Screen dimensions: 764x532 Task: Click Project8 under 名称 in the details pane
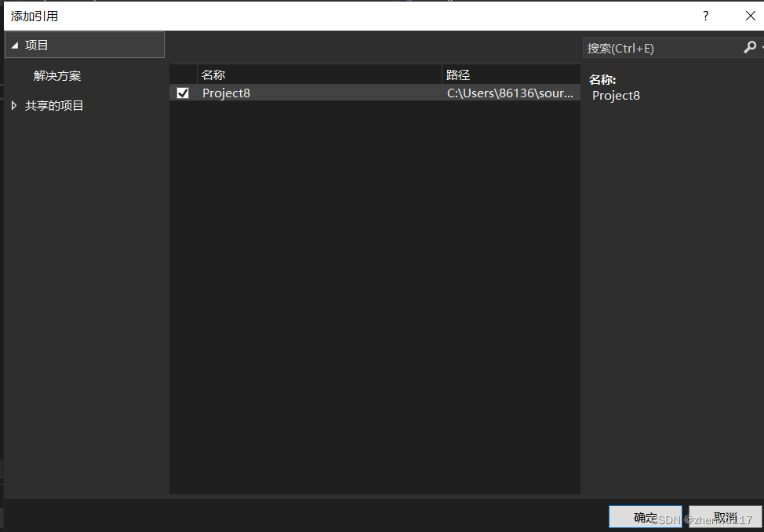click(x=616, y=95)
